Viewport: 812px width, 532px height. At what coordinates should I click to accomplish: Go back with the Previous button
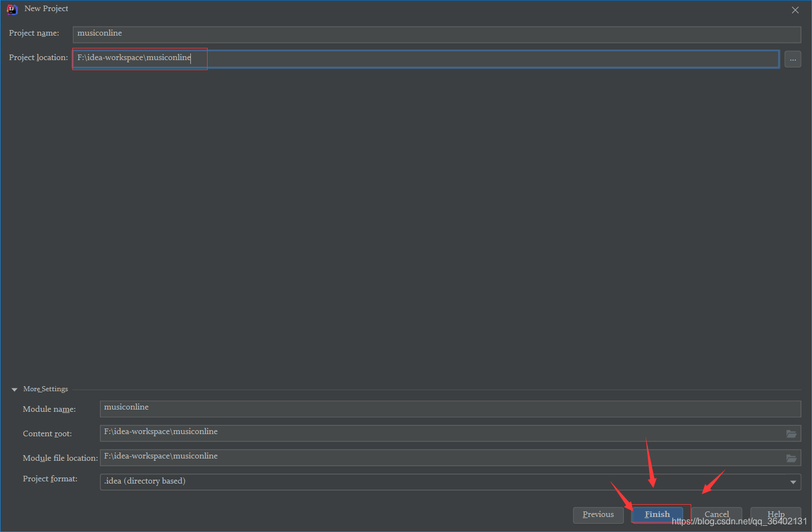click(598, 515)
